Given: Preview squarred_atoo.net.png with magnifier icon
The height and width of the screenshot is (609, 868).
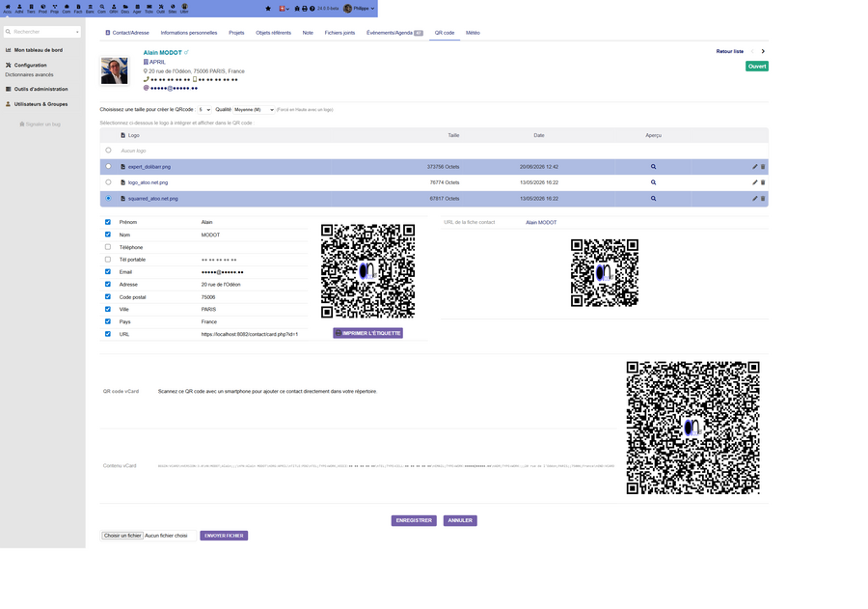Looking at the screenshot, I should coord(653,199).
